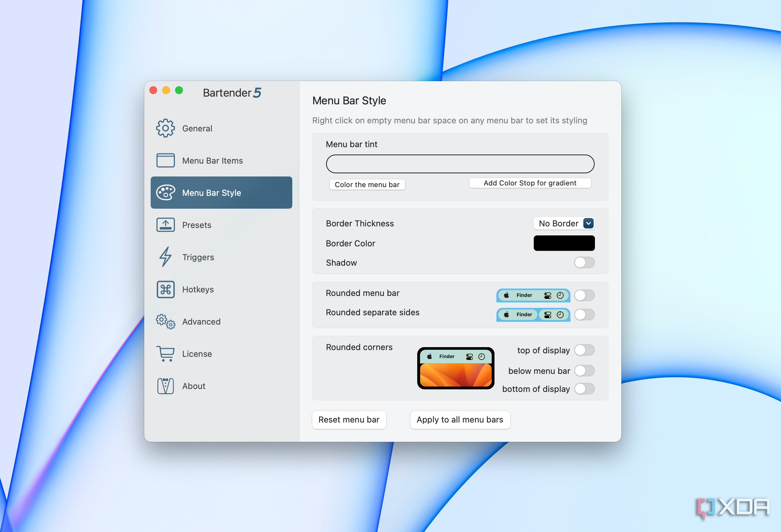Screen dimensions: 781x532
Task: Toggle top of display rounded corners
Action: (x=584, y=350)
